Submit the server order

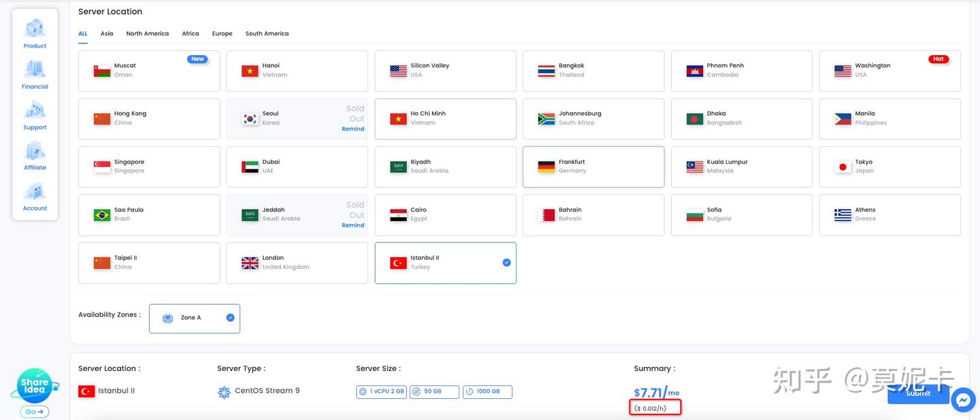918,393
